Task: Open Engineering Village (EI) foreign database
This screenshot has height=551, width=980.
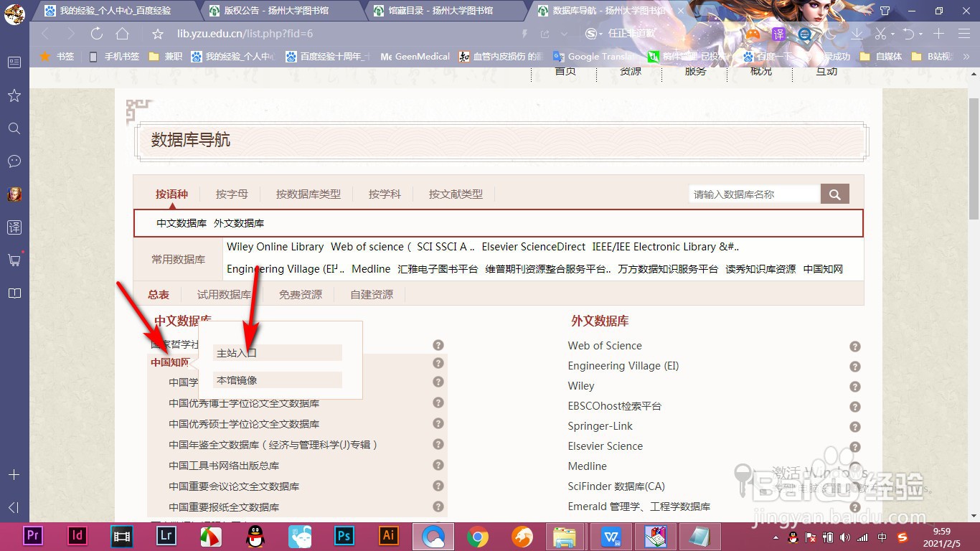Action: click(623, 366)
